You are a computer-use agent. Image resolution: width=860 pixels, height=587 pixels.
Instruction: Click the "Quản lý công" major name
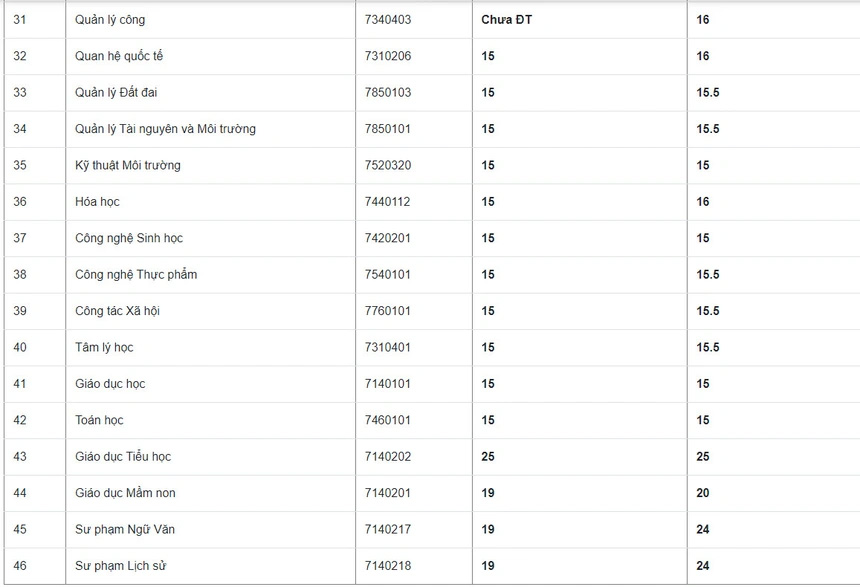110,20
